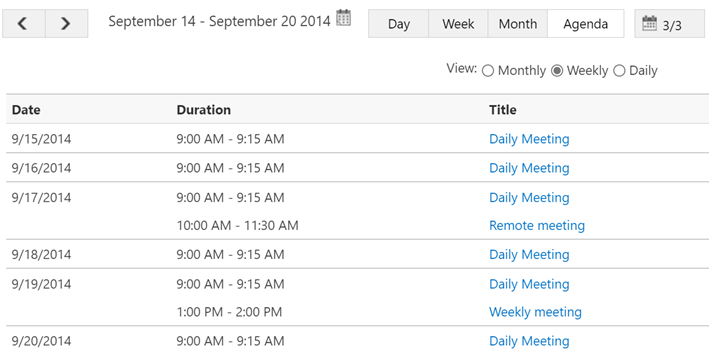Select the Weekly view radio button
Screen dimensions: 709x360
pyautogui.click(x=557, y=71)
